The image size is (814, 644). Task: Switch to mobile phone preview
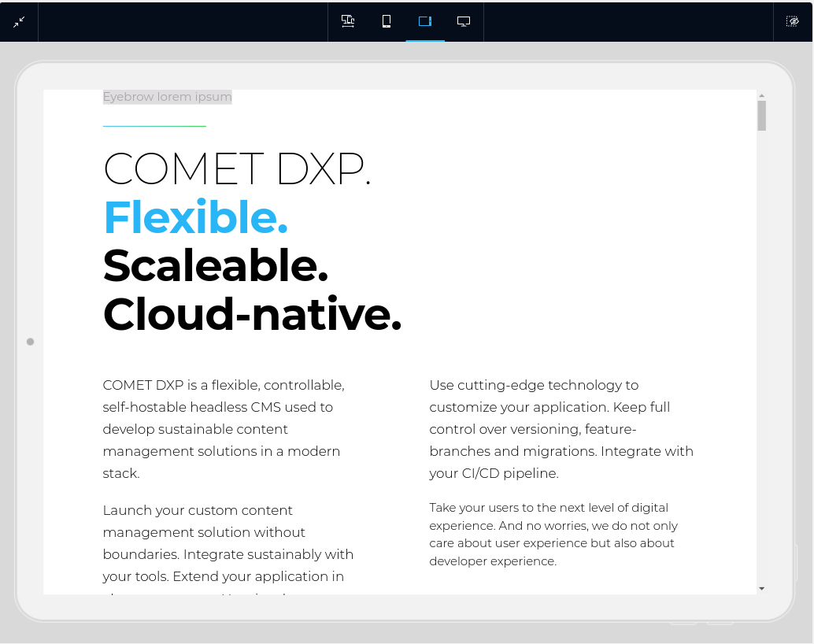pyautogui.click(x=386, y=21)
